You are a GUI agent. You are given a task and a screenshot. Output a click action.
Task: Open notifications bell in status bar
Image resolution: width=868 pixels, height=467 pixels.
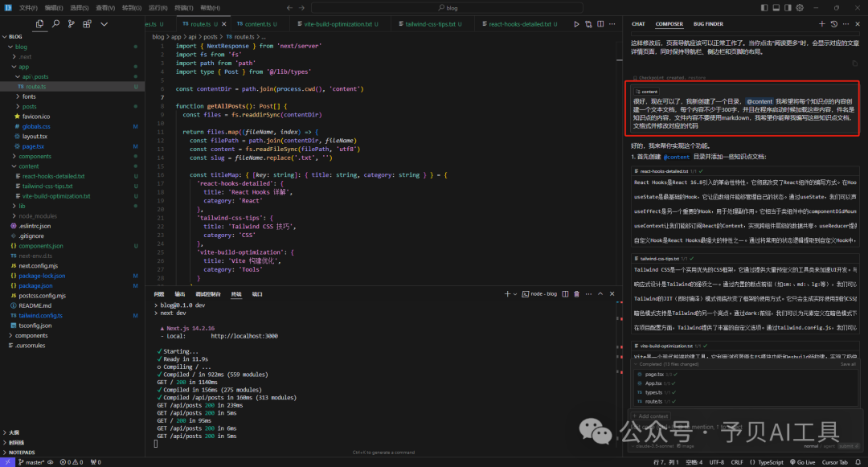tap(858, 462)
